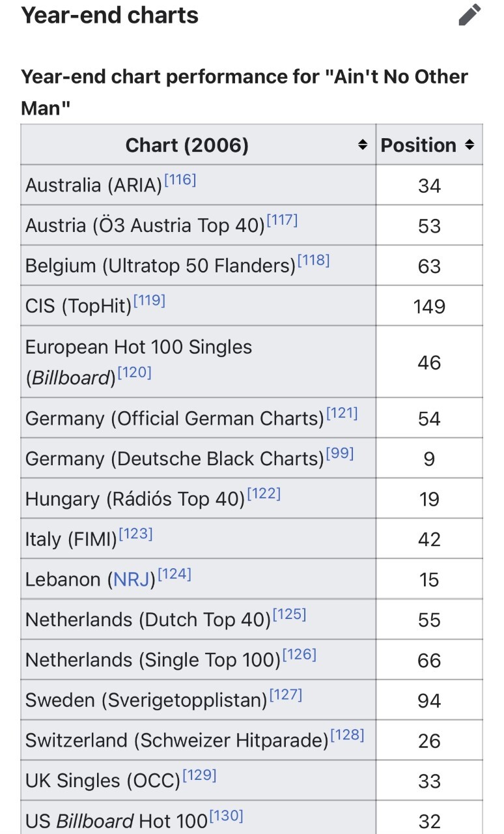
Task: Follow footnote 129 for UK Singles (OCC)
Action: [200, 775]
